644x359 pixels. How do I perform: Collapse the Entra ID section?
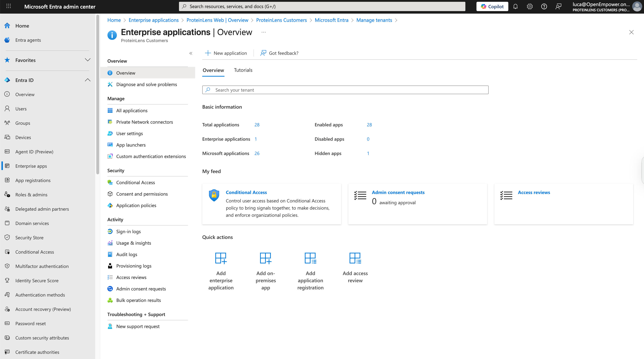click(x=88, y=80)
